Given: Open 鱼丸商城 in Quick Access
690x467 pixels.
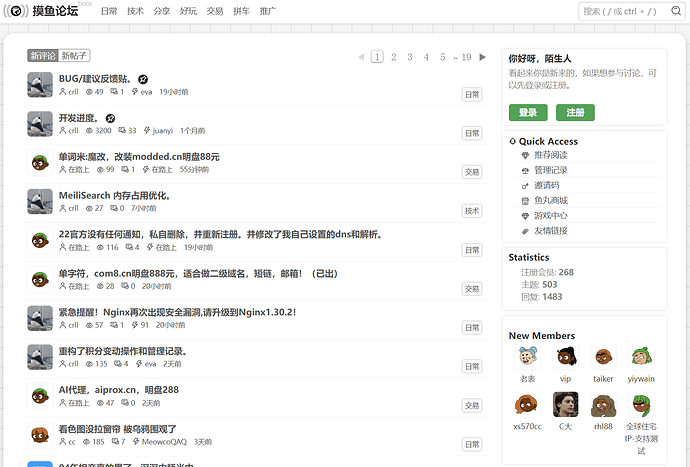Looking at the screenshot, I should click(x=551, y=201).
